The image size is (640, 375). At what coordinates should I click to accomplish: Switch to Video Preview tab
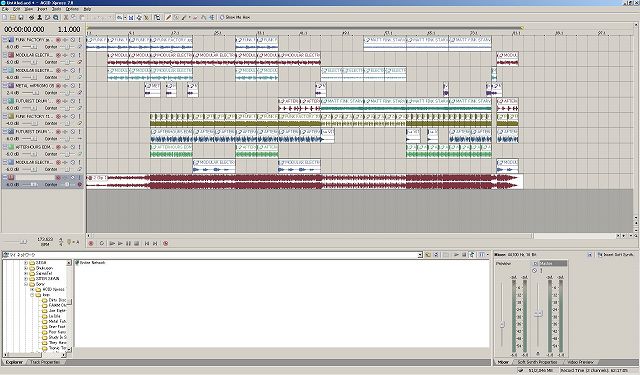tap(580, 362)
